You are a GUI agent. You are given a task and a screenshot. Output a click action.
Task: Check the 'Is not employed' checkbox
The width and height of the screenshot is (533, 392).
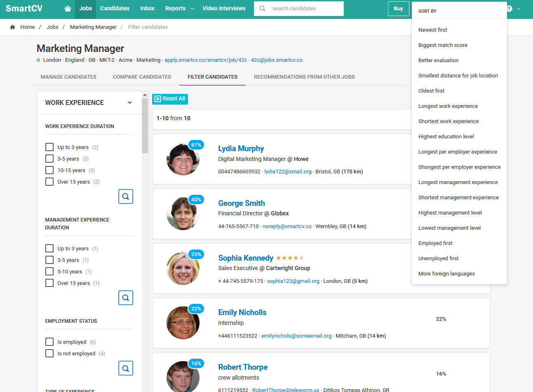click(x=49, y=353)
